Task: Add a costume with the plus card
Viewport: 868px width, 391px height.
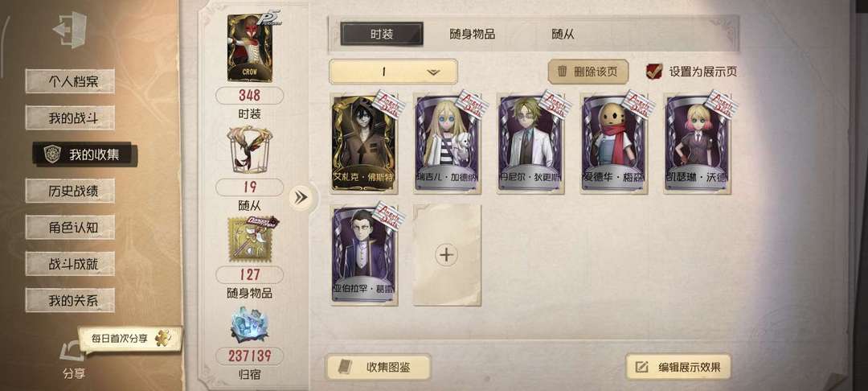Action: pos(447,255)
